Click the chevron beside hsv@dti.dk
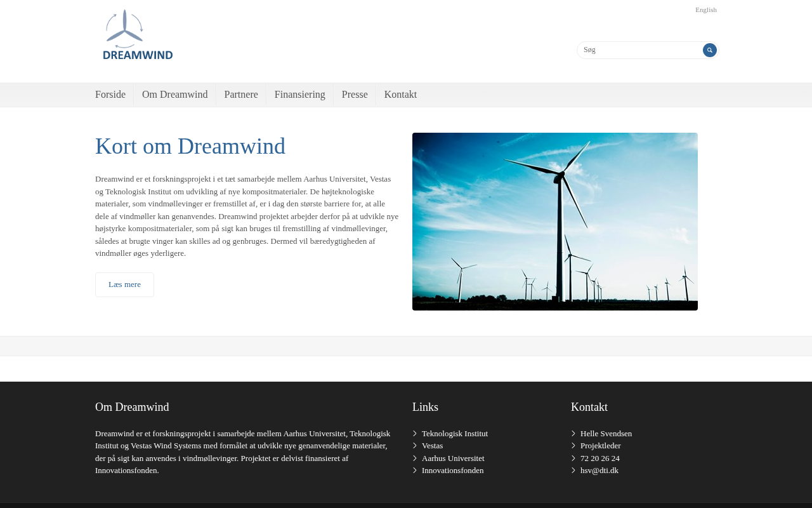812x508 pixels. [573, 471]
